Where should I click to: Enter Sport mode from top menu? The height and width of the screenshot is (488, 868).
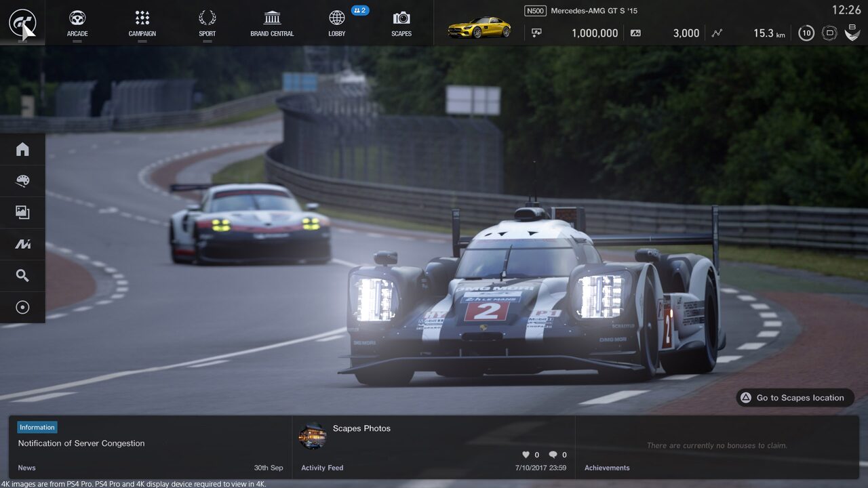click(207, 23)
